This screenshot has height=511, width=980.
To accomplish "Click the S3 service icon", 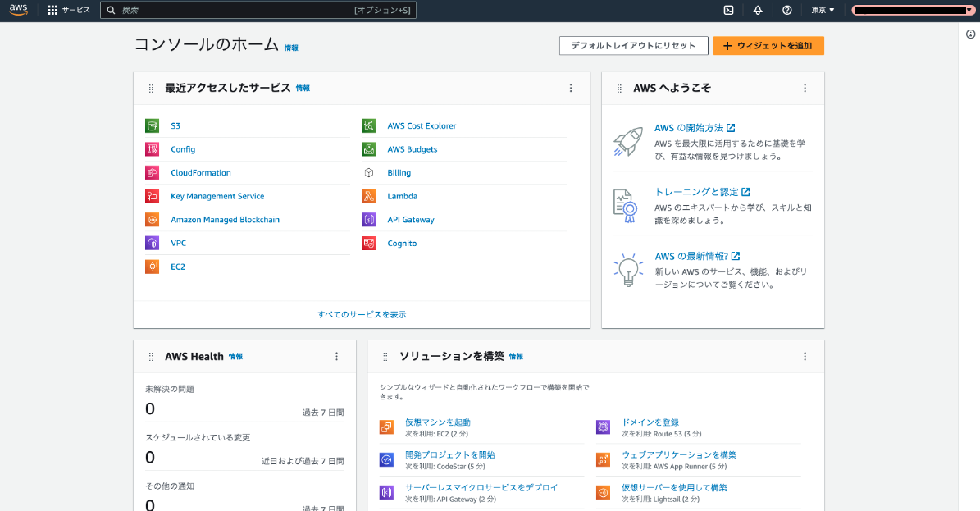I will tap(152, 125).
